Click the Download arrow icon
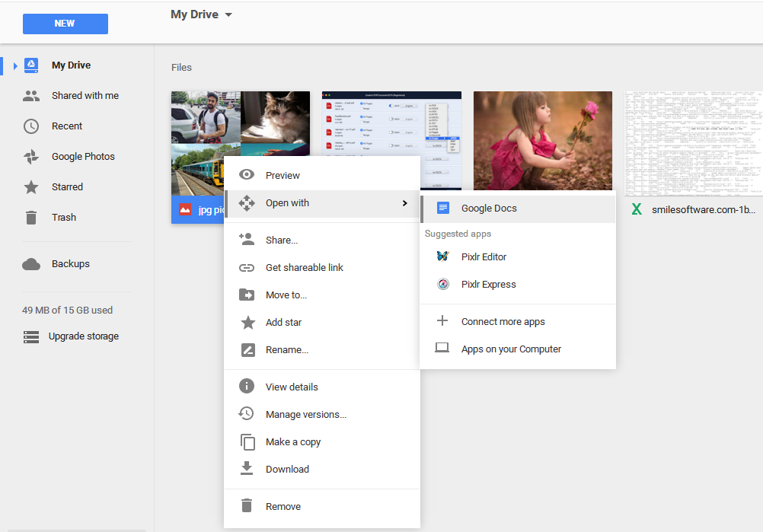 coord(247,469)
